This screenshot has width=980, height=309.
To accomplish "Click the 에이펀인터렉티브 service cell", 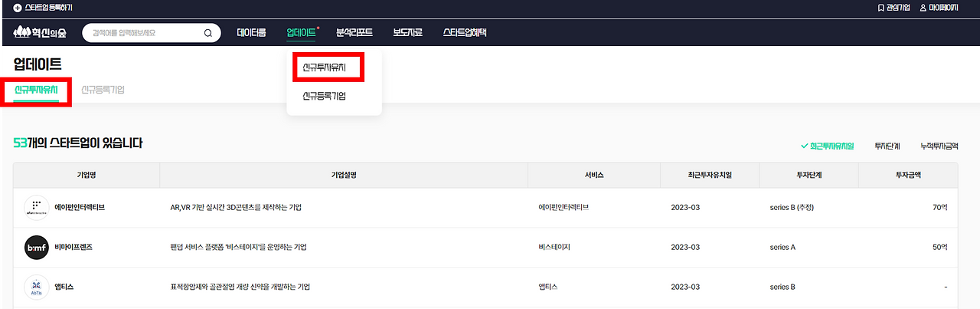I will tap(563, 207).
